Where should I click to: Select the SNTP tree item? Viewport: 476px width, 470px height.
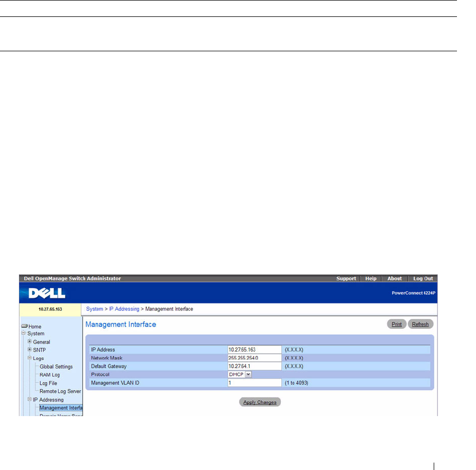click(39, 350)
